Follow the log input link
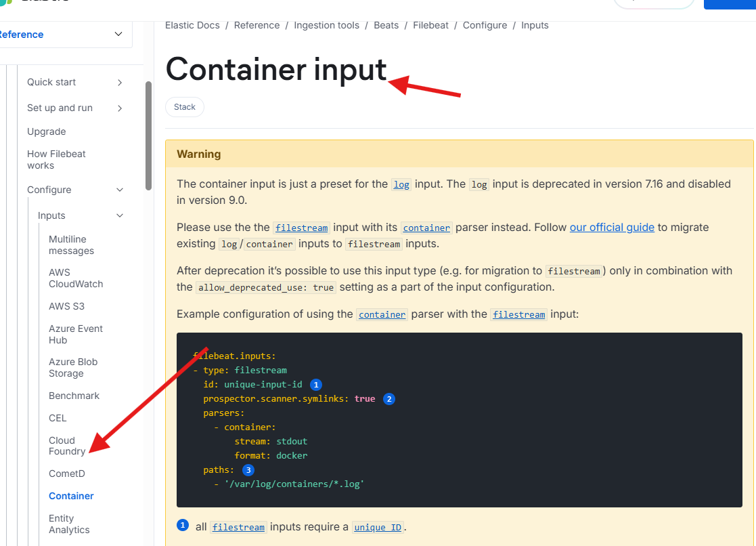 [401, 184]
